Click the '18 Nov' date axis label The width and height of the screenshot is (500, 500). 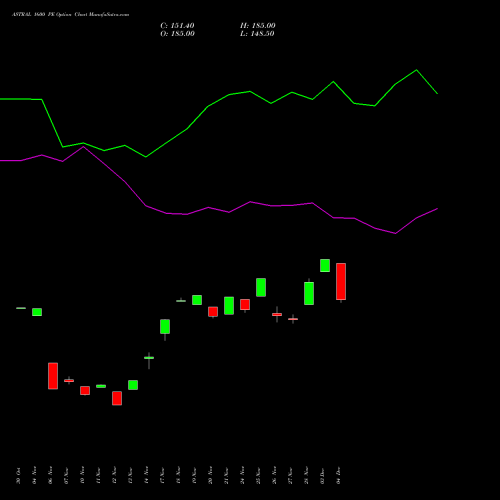tap(178, 475)
